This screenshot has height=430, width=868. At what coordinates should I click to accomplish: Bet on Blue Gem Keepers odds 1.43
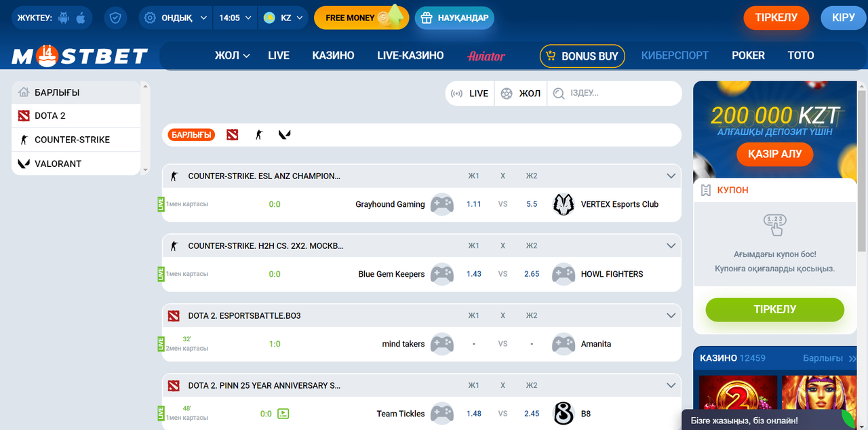pyautogui.click(x=474, y=274)
